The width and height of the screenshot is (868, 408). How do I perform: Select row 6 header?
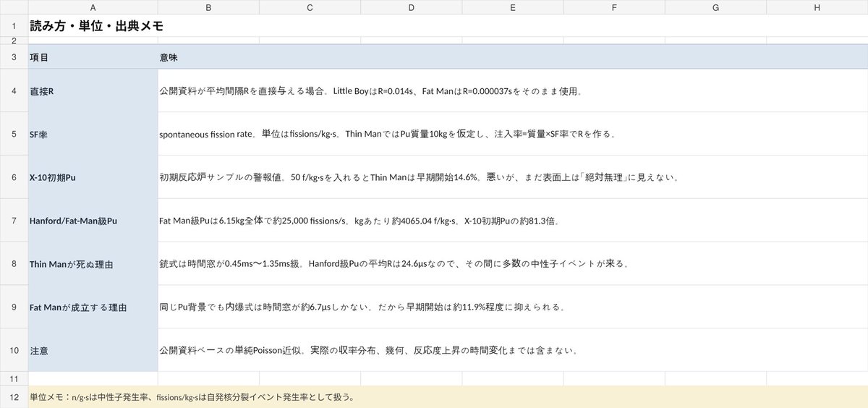[x=14, y=177]
